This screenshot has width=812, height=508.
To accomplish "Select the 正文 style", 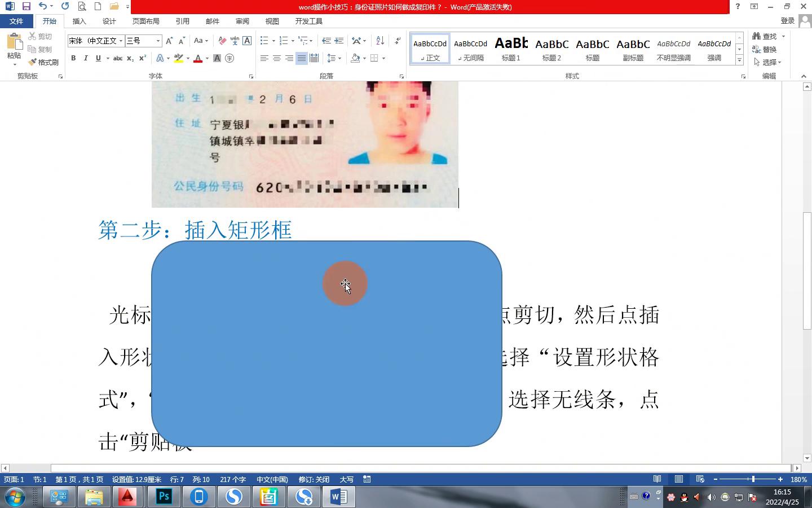I will pyautogui.click(x=430, y=48).
